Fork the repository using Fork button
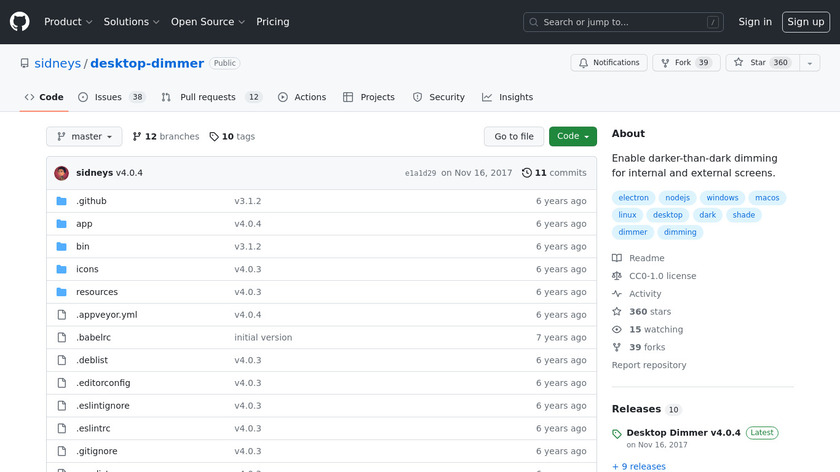Screen dimensions: 840x472 pyautogui.click(x=686, y=63)
